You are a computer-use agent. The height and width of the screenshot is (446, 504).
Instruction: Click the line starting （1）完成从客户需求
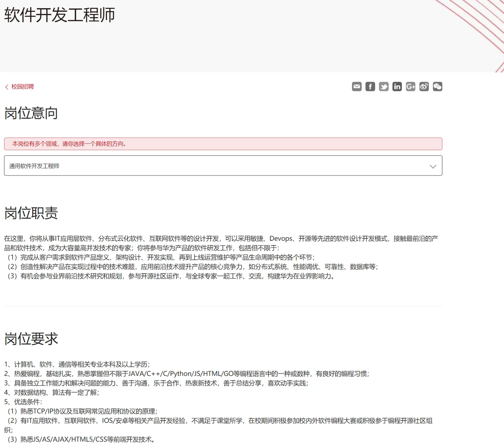point(160,257)
